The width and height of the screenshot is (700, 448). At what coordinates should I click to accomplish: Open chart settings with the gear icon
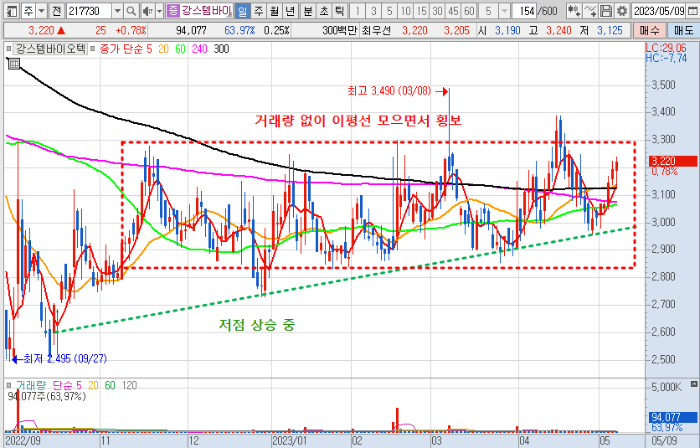[x=621, y=11]
